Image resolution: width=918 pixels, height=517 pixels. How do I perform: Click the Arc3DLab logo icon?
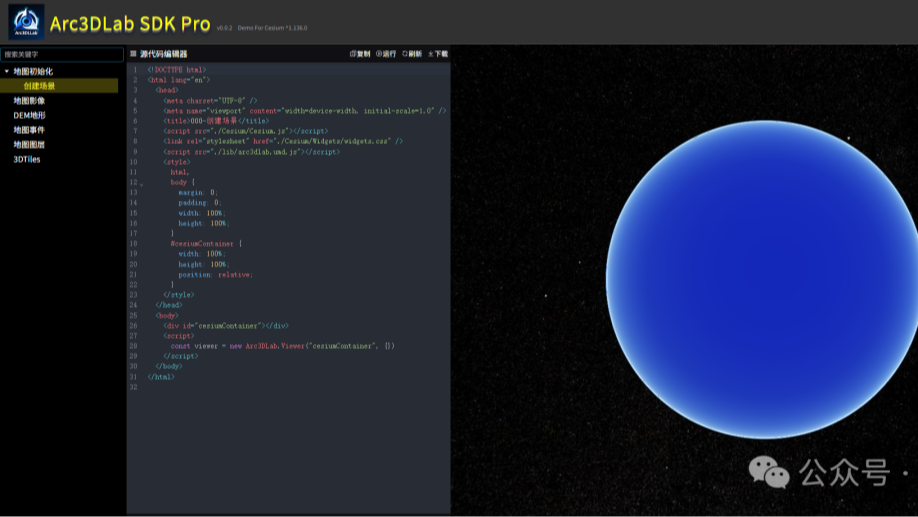26,22
